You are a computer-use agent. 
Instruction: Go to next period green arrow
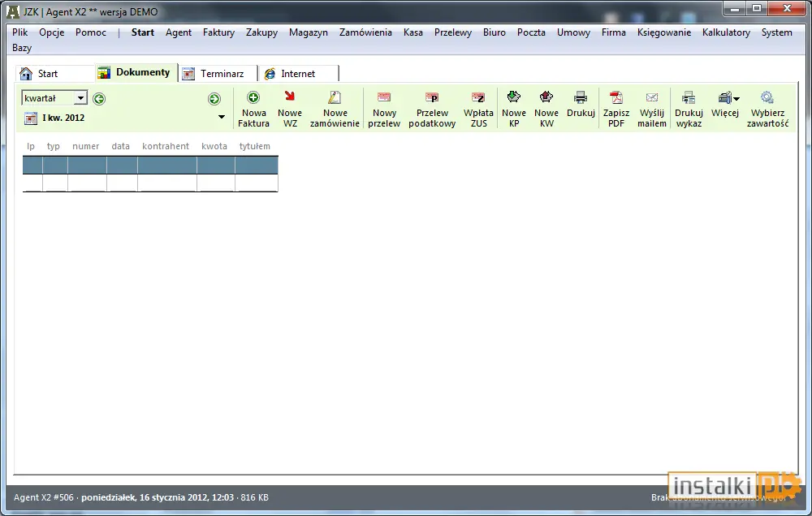pos(214,98)
